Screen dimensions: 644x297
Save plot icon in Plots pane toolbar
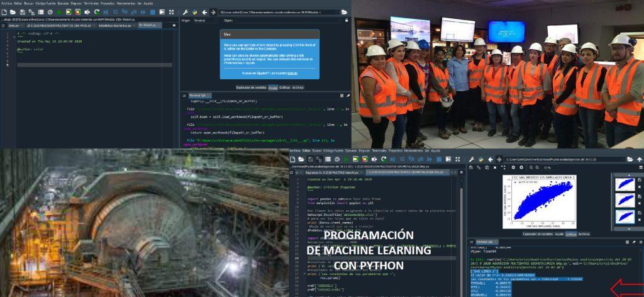471,167
